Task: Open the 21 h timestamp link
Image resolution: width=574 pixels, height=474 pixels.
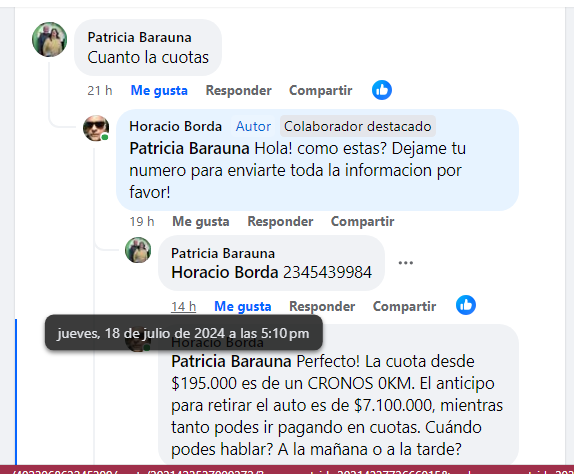Action: (100, 90)
